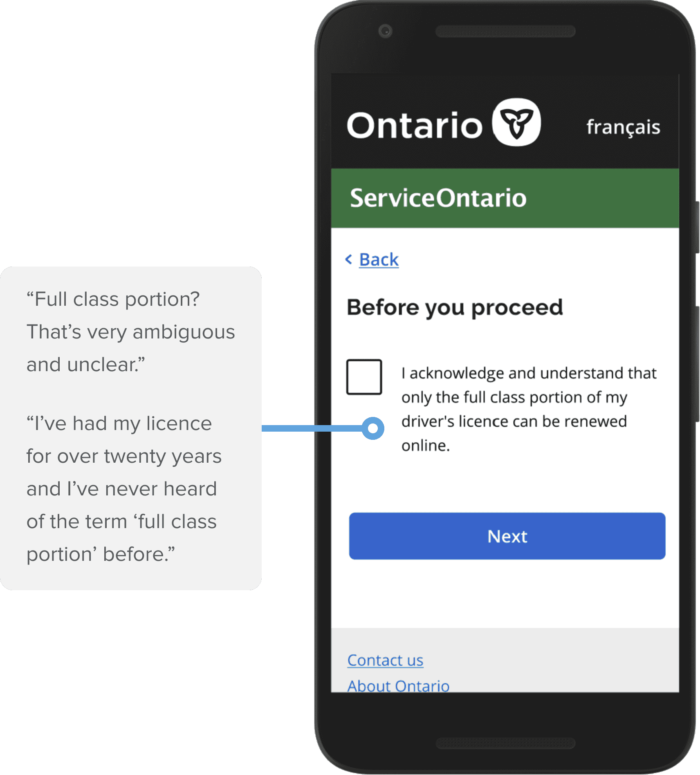Continue with the Next button
Image resolution: width=700 pixels, height=775 pixels.
click(x=507, y=536)
